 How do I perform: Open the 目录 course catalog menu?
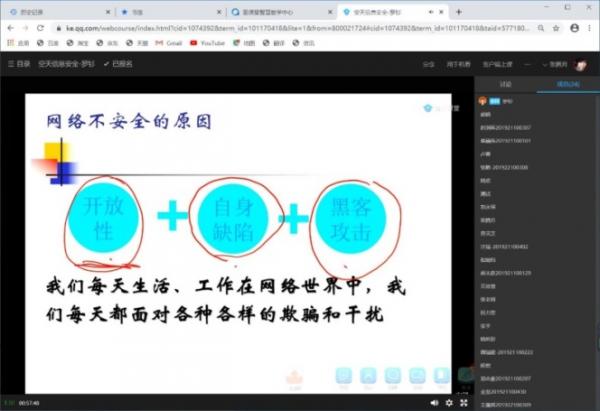click(x=20, y=63)
